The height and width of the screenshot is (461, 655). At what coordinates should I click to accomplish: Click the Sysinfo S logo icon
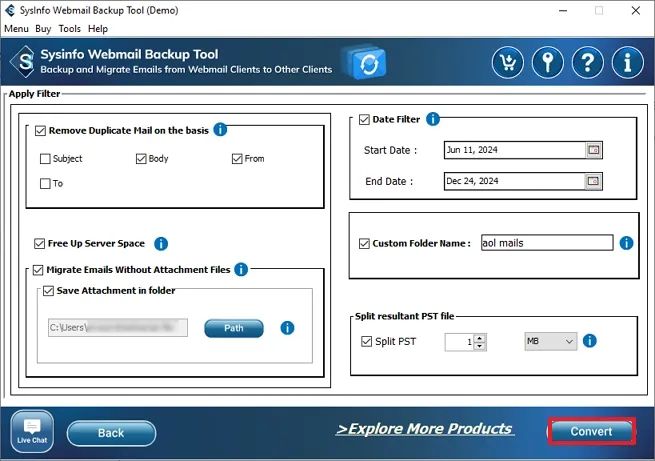coord(24,62)
